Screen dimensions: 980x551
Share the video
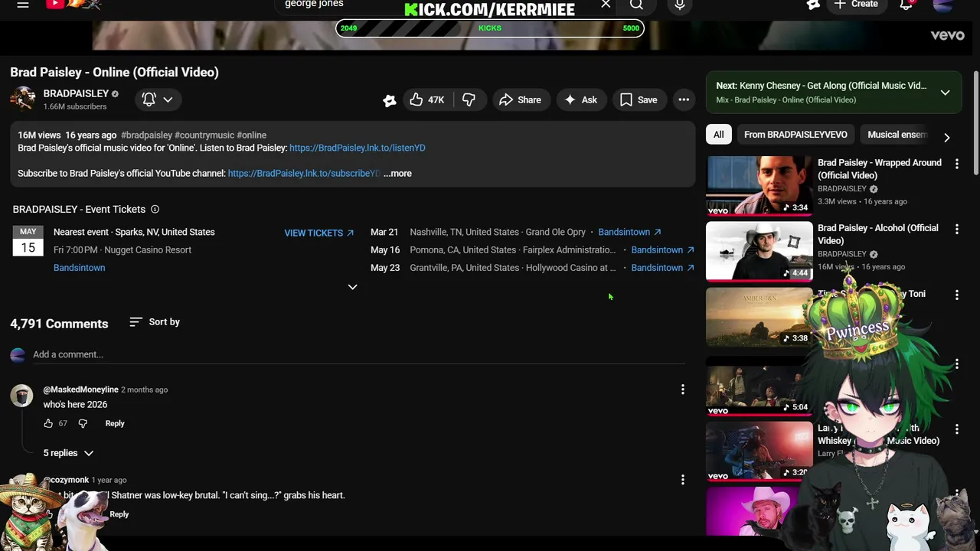pos(521,100)
